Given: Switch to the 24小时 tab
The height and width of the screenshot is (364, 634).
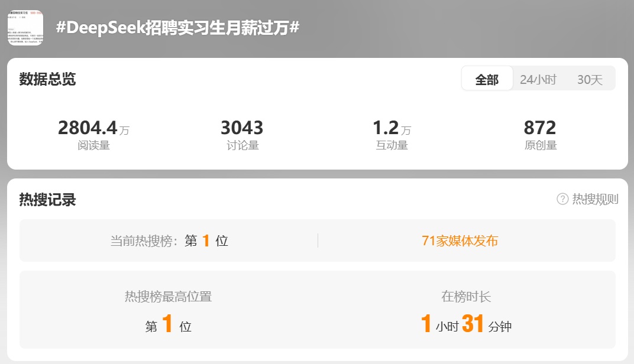Looking at the screenshot, I should click(x=538, y=79).
